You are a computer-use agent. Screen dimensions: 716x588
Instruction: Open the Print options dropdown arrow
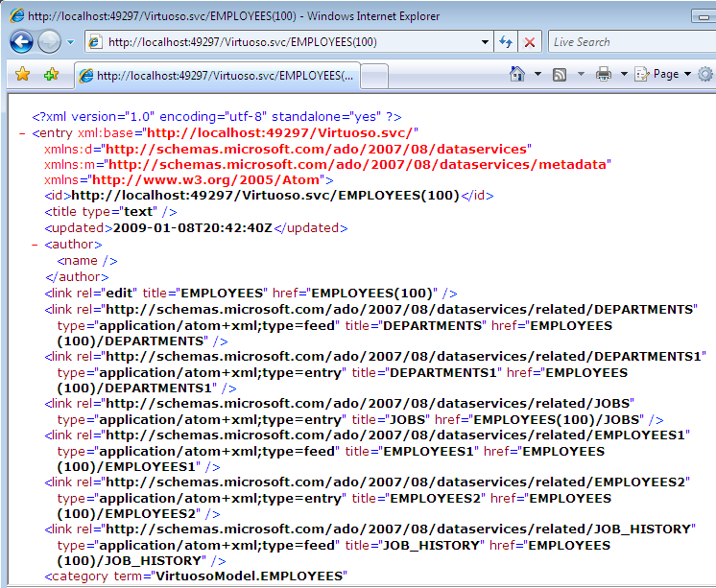(623, 74)
